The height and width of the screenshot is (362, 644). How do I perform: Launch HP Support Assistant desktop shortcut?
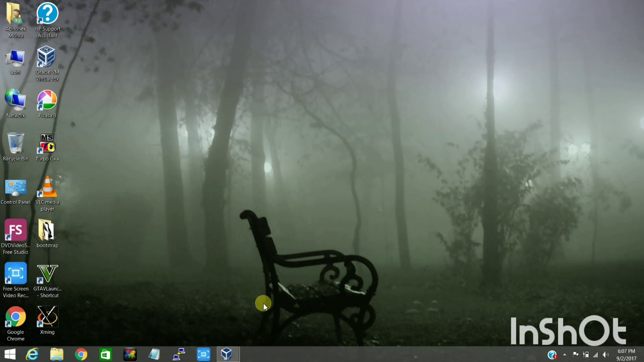[x=47, y=20]
